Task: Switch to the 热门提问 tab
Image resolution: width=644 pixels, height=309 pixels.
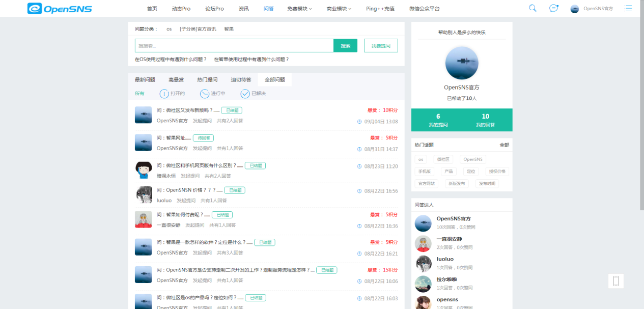Action: point(207,80)
